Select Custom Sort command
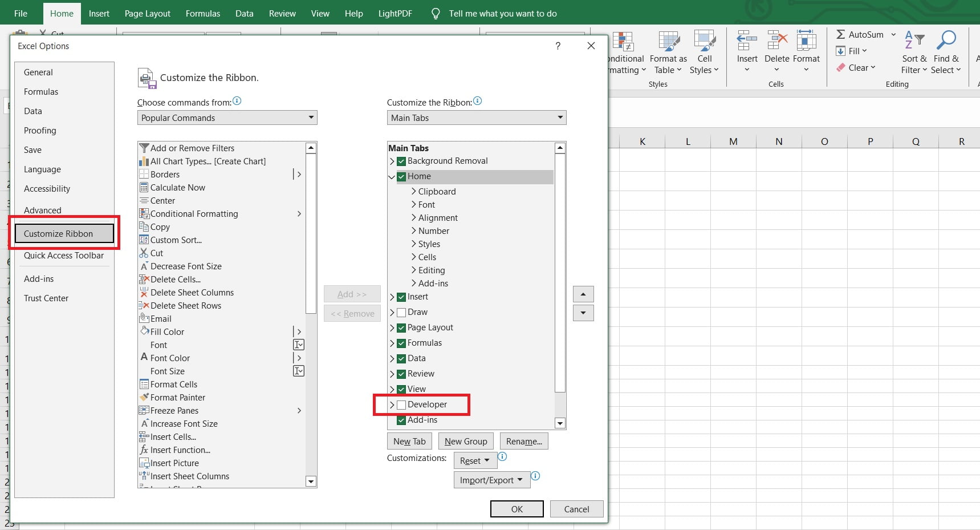Screen dimensions: 980x530 coord(222,240)
